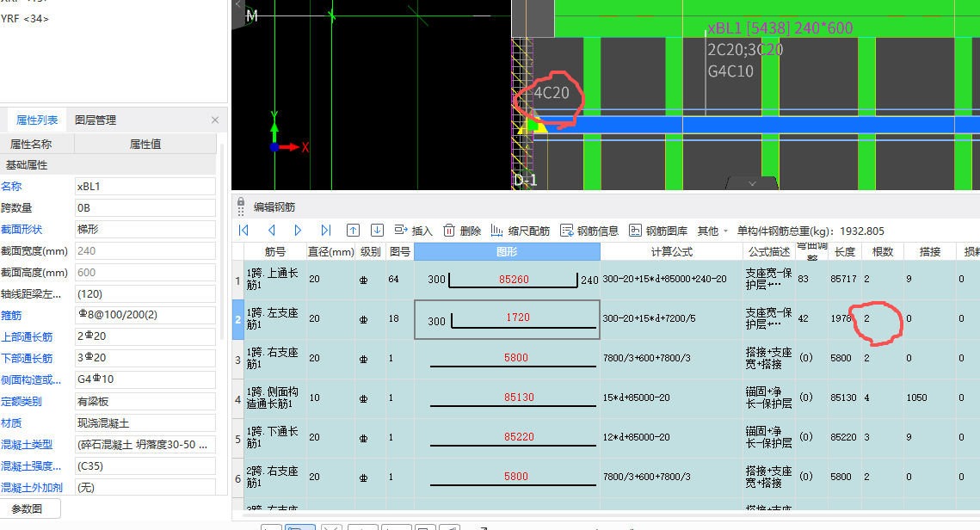Edit 跨数量 value field

coord(145,208)
